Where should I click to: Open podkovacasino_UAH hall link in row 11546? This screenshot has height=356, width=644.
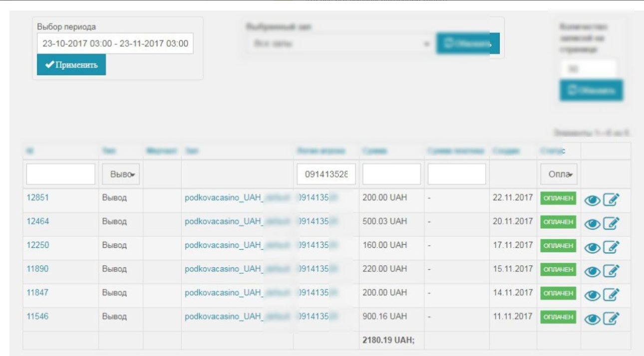click(237, 317)
